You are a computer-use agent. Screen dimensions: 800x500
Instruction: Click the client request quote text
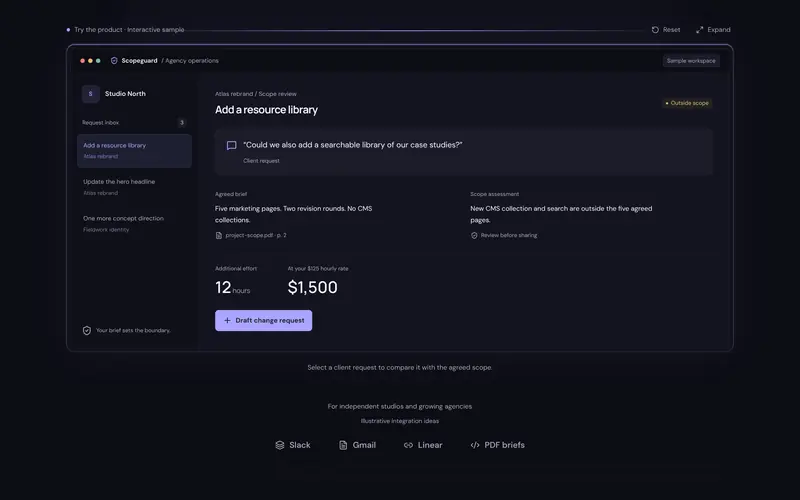pyautogui.click(x=353, y=145)
